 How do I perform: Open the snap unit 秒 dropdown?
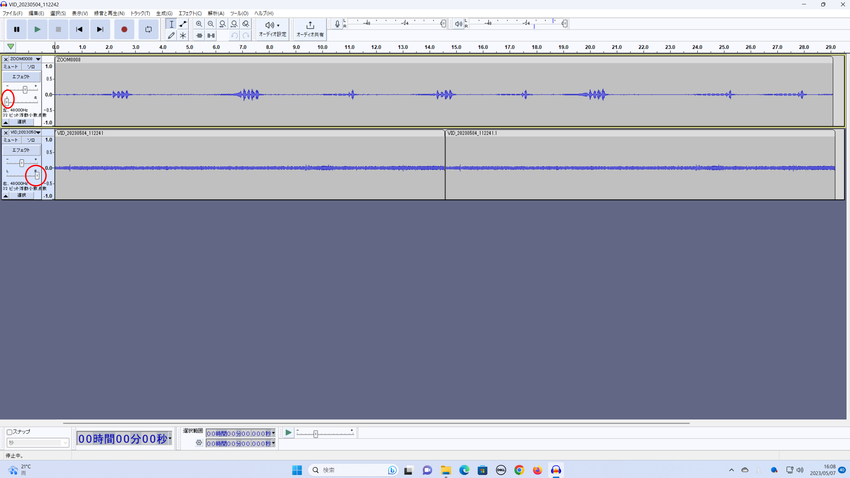(x=37, y=443)
